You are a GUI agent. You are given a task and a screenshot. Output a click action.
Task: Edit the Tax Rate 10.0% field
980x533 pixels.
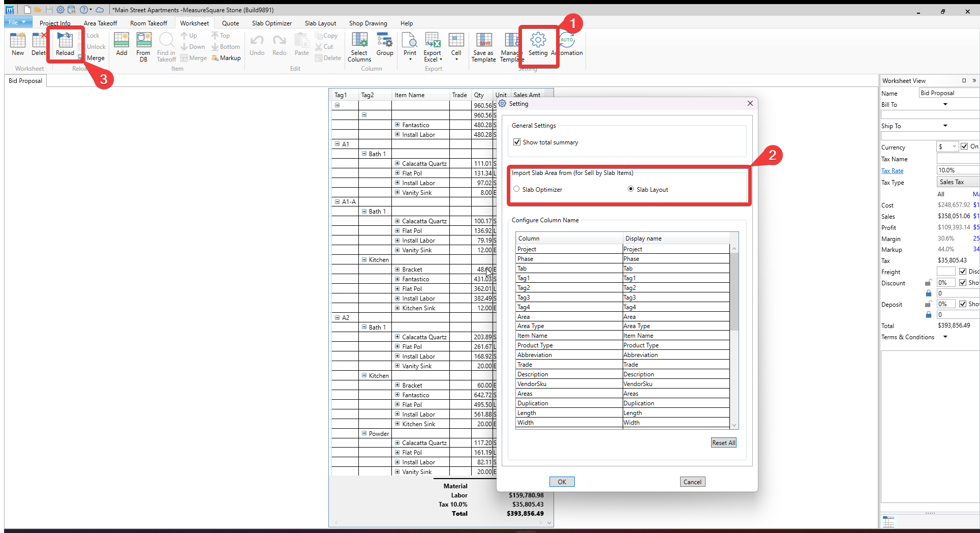[958, 170]
